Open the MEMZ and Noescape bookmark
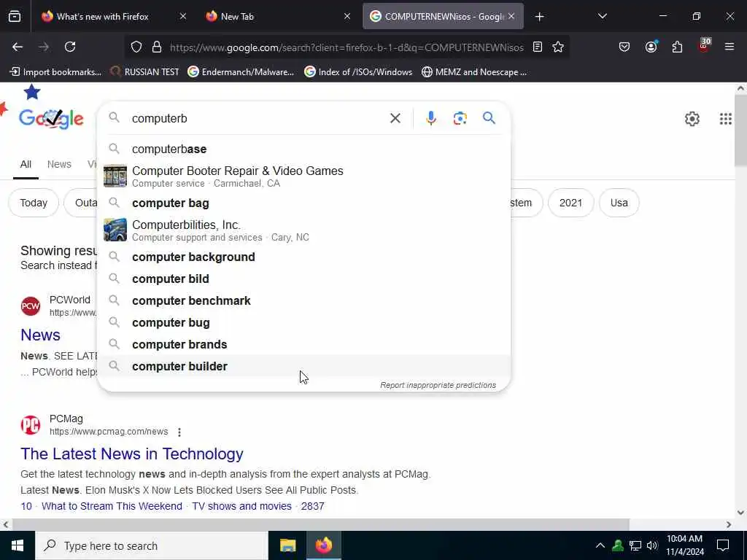Image resolution: width=747 pixels, height=560 pixels. [x=474, y=72]
